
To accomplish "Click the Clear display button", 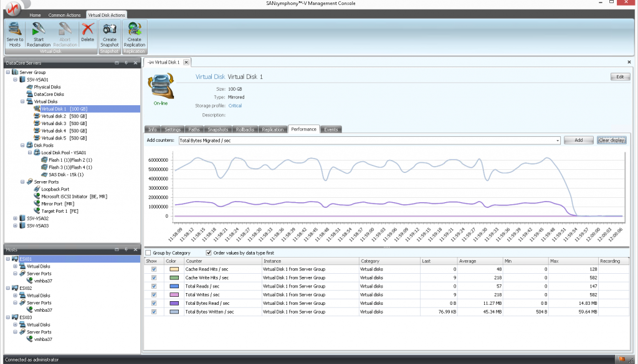I will click(611, 141).
